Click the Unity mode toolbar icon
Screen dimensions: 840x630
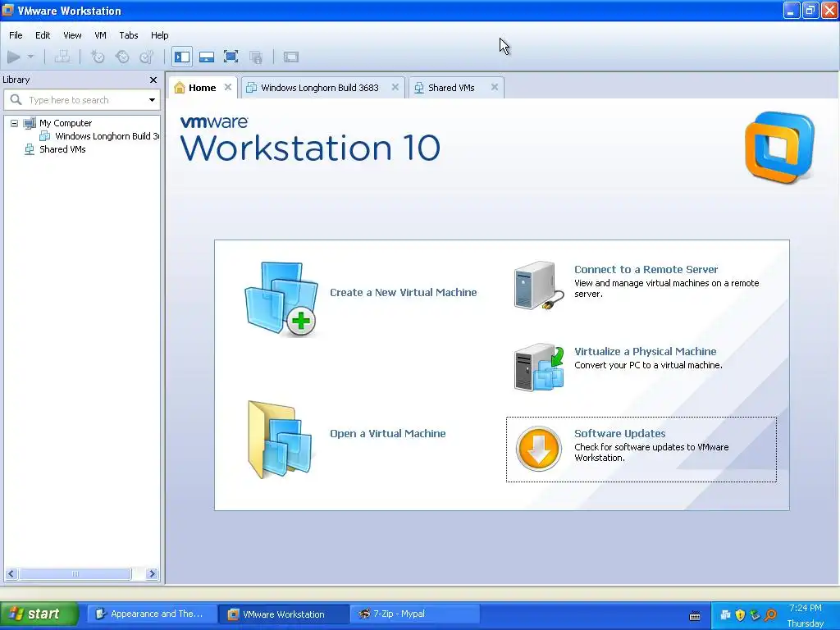click(x=256, y=57)
